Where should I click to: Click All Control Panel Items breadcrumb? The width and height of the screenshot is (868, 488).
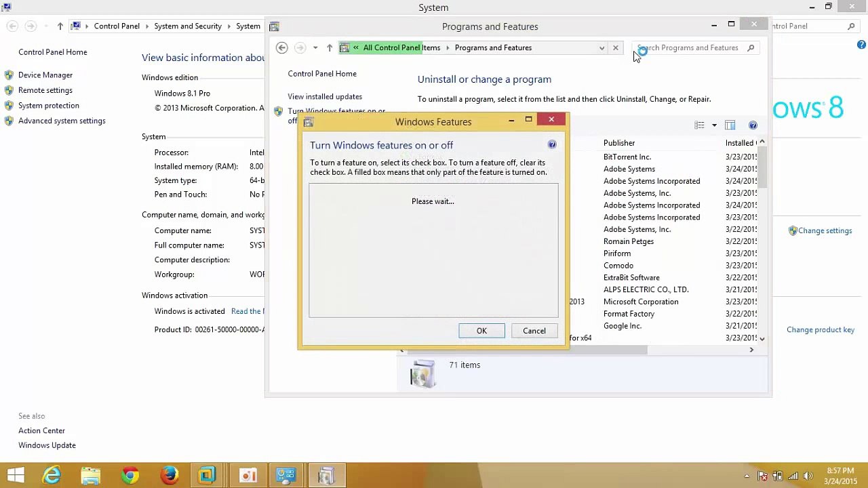(x=401, y=47)
